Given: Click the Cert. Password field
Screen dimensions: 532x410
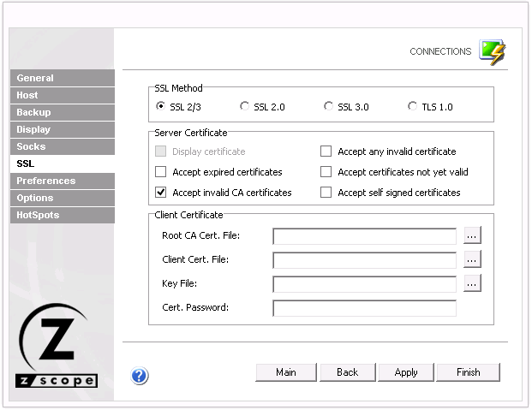Looking at the screenshot, I should click(364, 308).
